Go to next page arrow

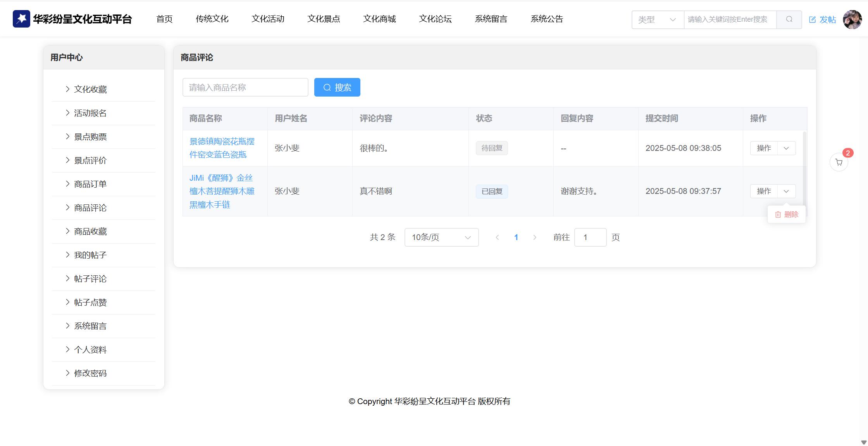pos(535,237)
